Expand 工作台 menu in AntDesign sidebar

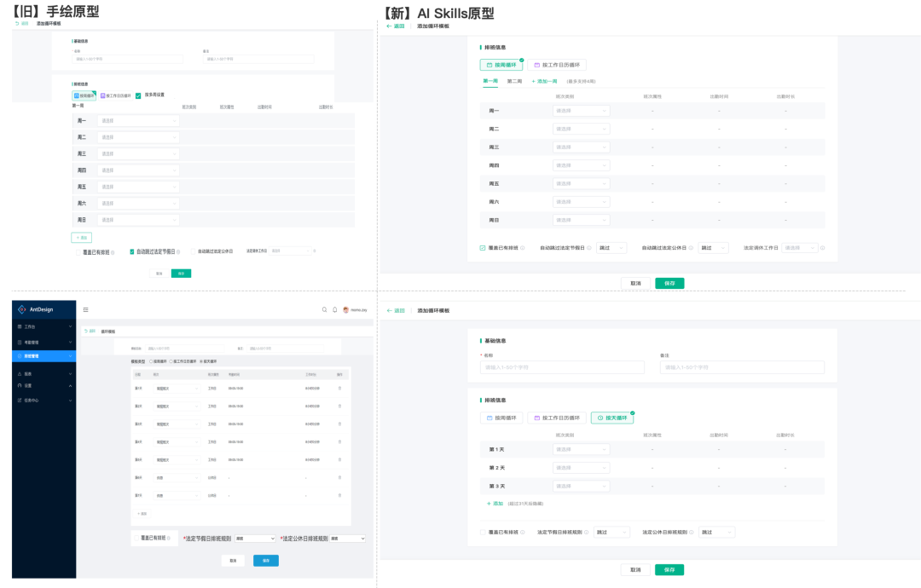(43, 326)
